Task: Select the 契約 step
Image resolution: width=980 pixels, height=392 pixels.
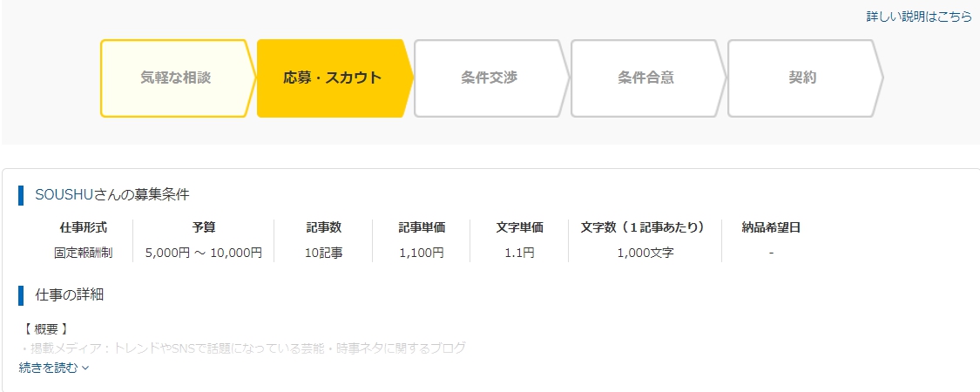Action: (806, 78)
